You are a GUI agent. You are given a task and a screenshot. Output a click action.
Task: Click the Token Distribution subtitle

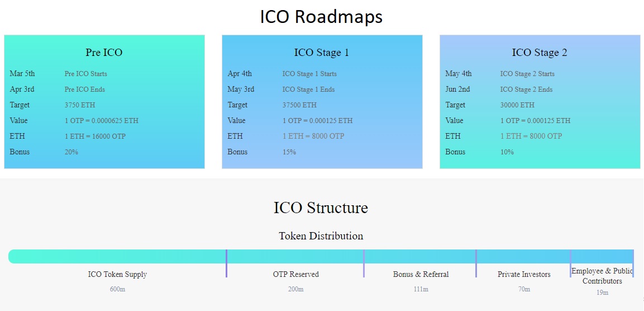[x=321, y=236]
